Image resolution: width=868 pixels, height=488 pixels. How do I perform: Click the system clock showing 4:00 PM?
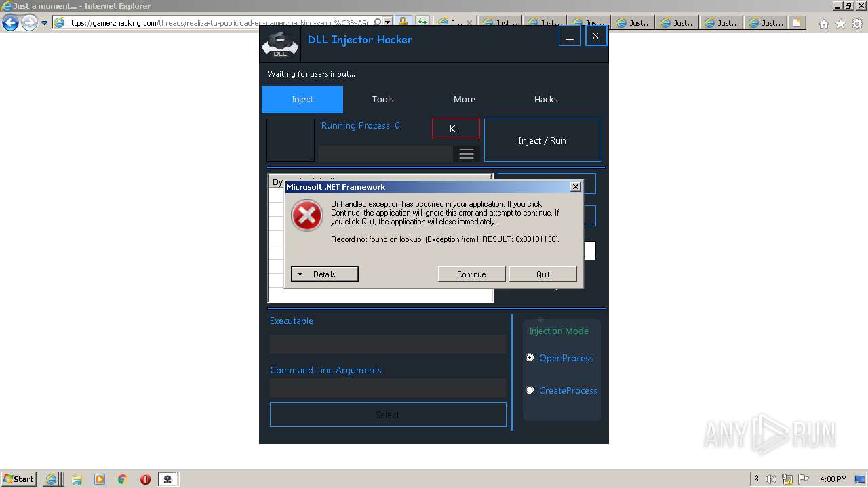pyautogui.click(x=833, y=479)
